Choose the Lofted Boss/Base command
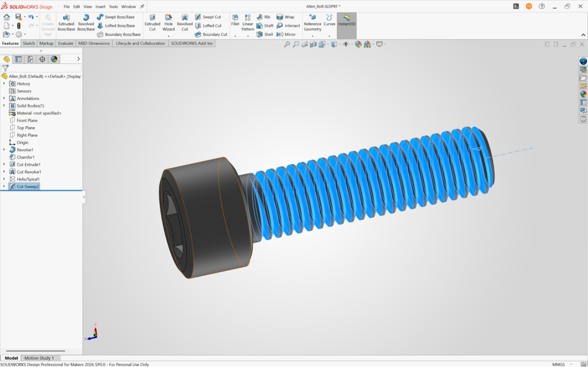The height and width of the screenshot is (367, 588). coord(116,26)
